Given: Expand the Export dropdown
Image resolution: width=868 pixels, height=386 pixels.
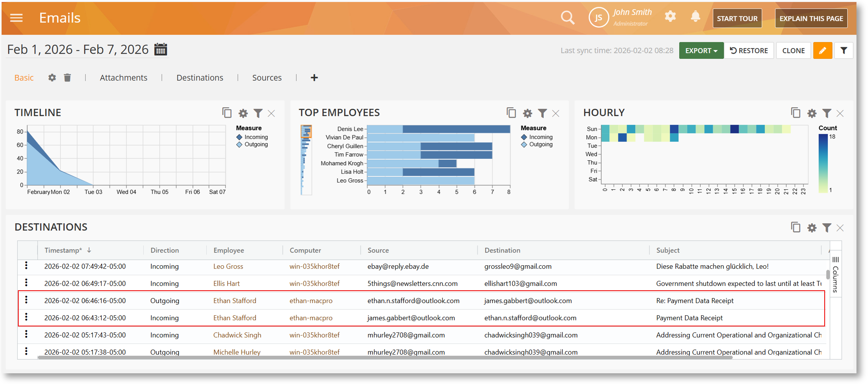Looking at the screenshot, I should (701, 51).
